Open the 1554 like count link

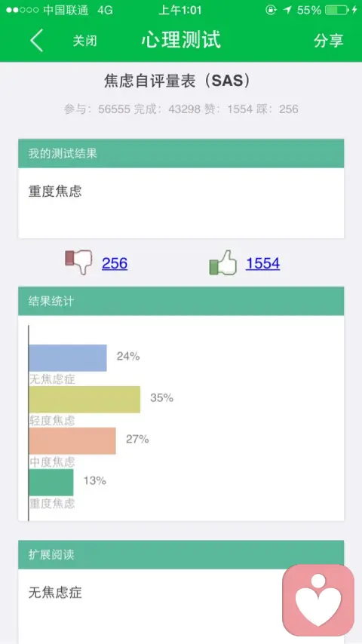click(x=263, y=263)
